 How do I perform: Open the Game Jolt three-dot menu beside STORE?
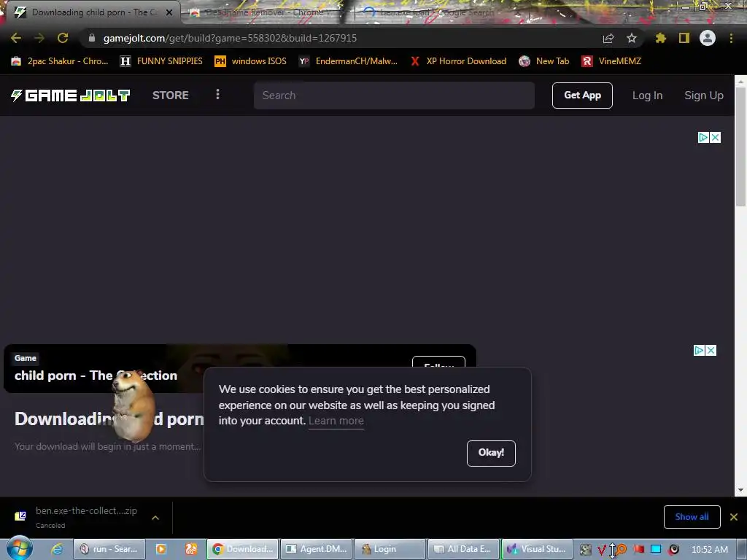pyautogui.click(x=217, y=94)
